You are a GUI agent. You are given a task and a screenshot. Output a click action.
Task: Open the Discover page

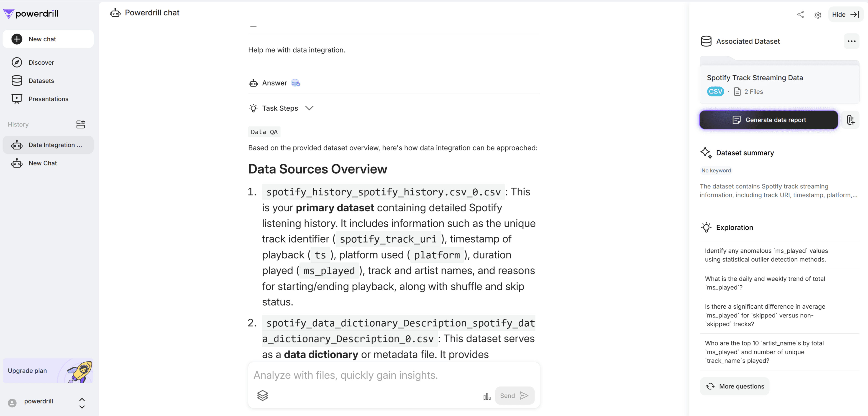[48, 62]
